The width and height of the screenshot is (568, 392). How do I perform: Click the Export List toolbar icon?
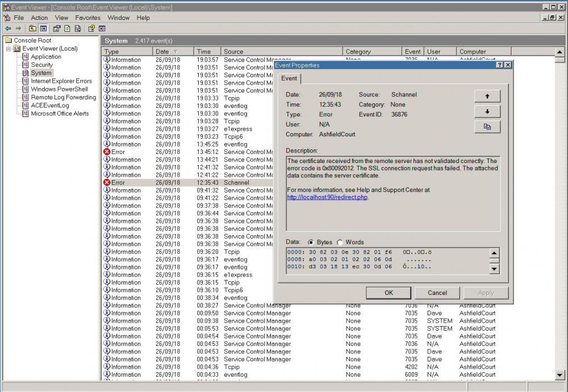pos(77,28)
